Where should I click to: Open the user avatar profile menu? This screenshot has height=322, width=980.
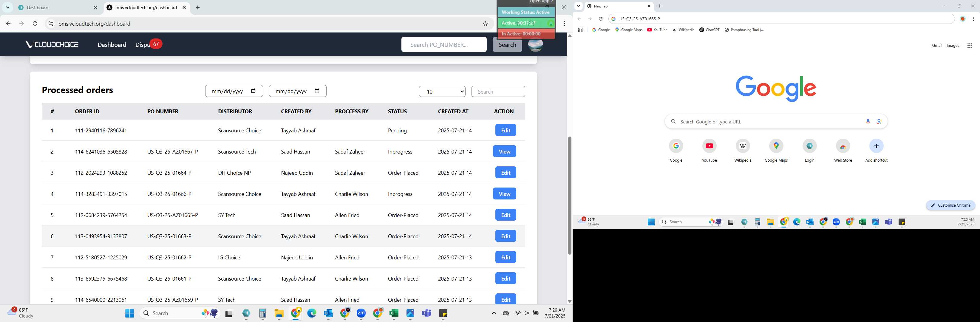click(535, 45)
